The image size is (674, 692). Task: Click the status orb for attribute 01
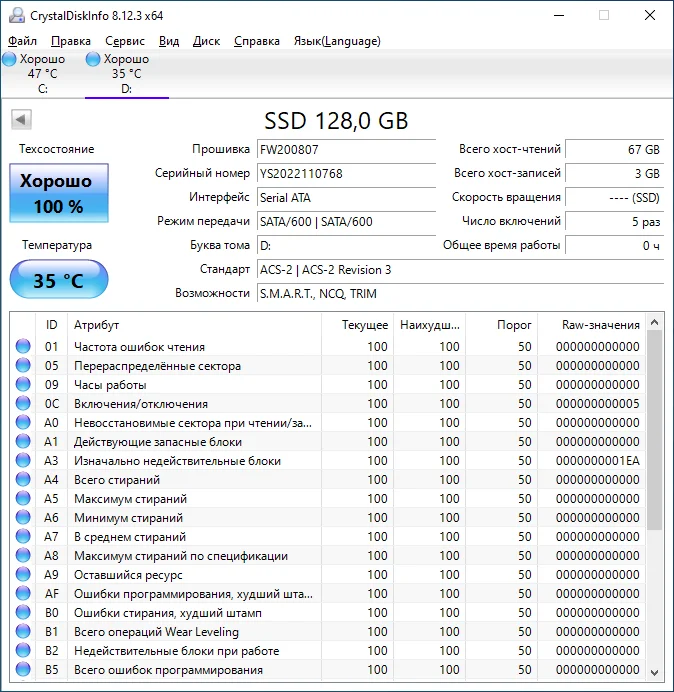pyautogui.click(x=23, y=347)
